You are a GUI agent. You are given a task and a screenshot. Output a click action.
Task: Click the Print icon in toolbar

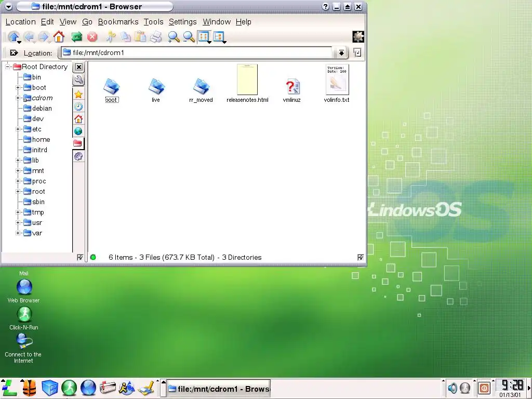[156, 37]
